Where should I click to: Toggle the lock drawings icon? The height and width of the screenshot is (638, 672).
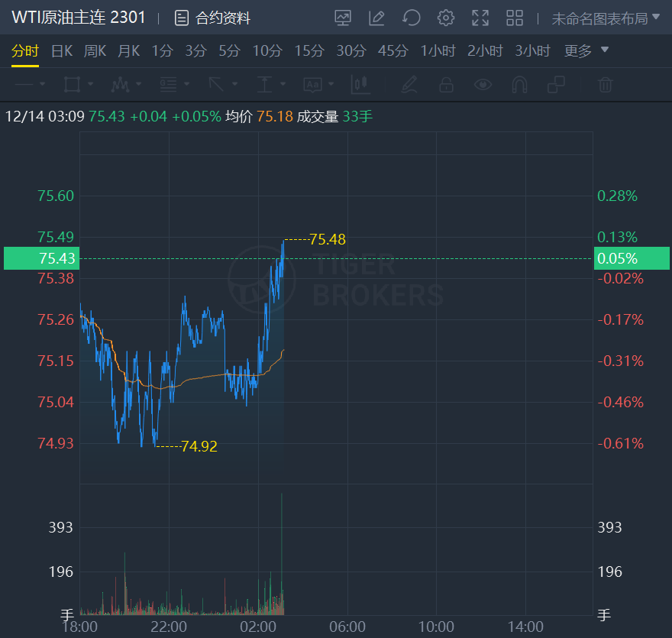(x=447, y=84)
